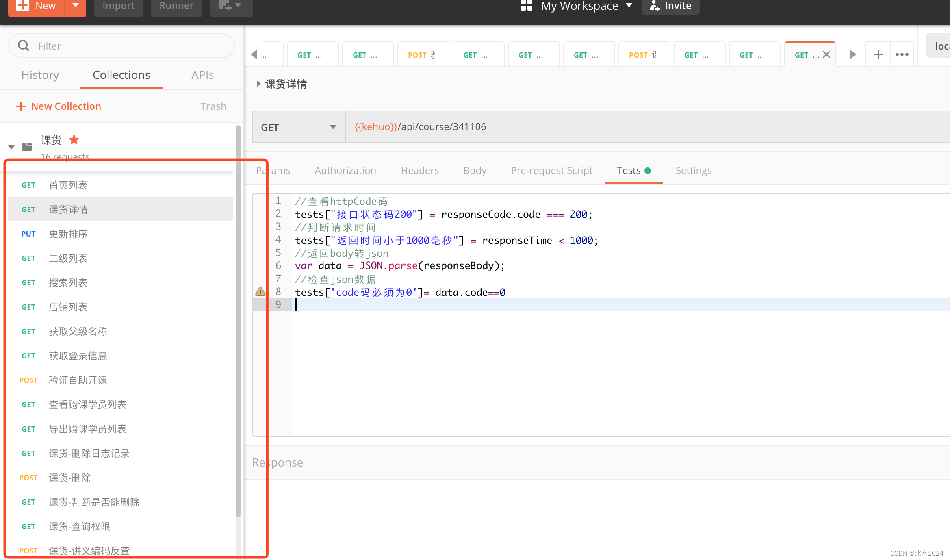
Task: Click the New Collection link
Action: click(59, 106)
